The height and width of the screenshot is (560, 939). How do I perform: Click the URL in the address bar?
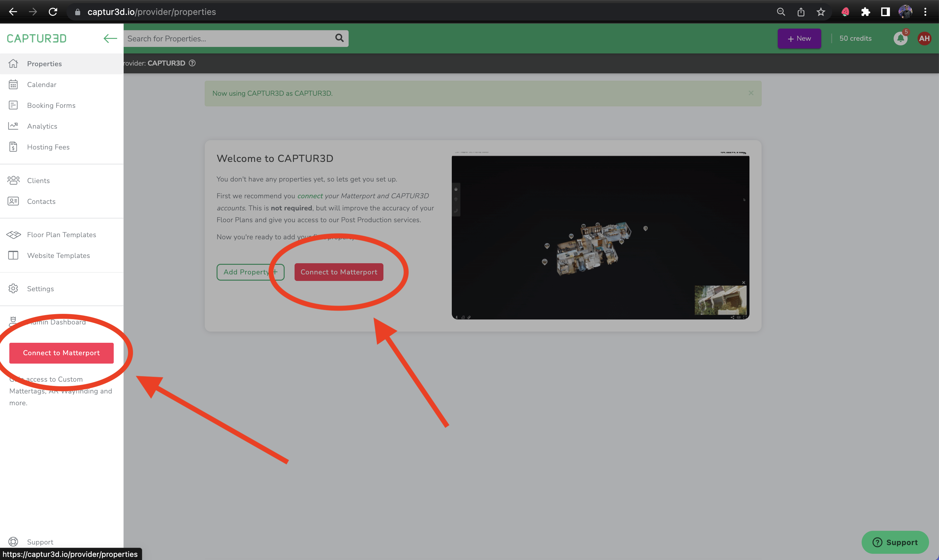(x=152, y=12)
